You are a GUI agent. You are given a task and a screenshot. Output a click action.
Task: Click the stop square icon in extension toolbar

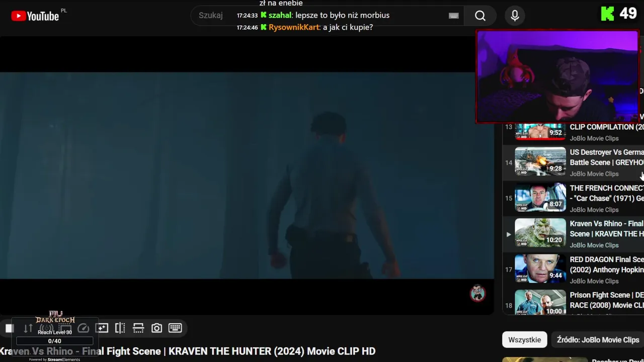click(10, 328)
